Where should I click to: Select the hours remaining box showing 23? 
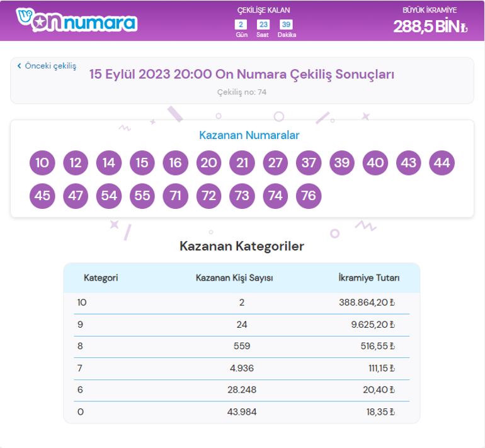pyautogui.click(x=263, y=25)
